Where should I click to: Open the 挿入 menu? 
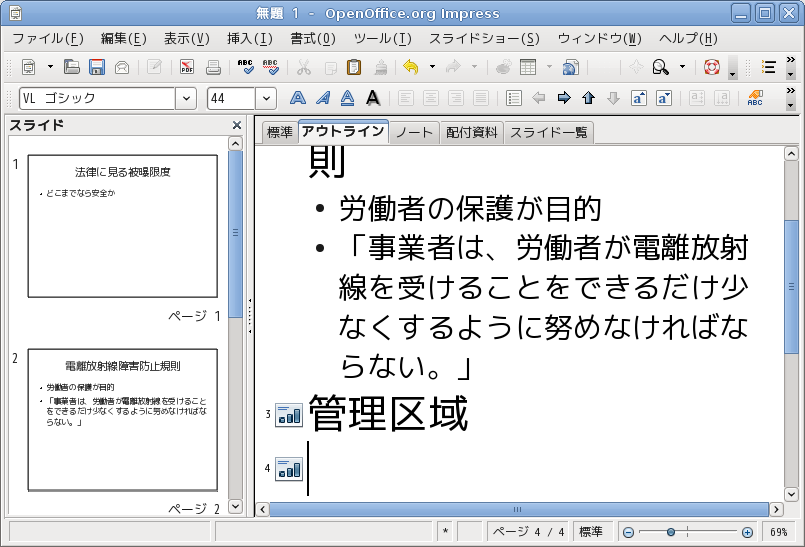pos(250,39)
